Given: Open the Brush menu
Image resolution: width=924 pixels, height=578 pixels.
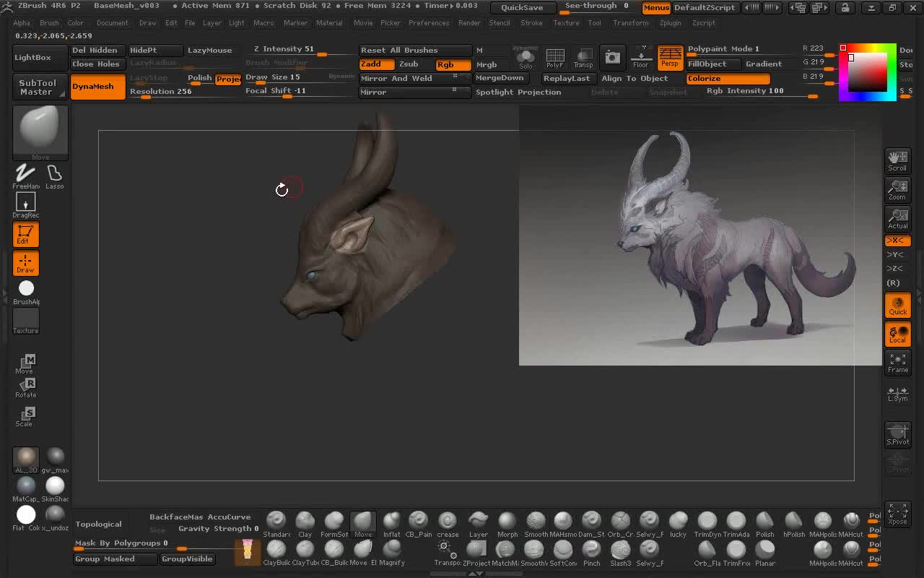Looking at the screenshot, I should (x=49, y=23).
